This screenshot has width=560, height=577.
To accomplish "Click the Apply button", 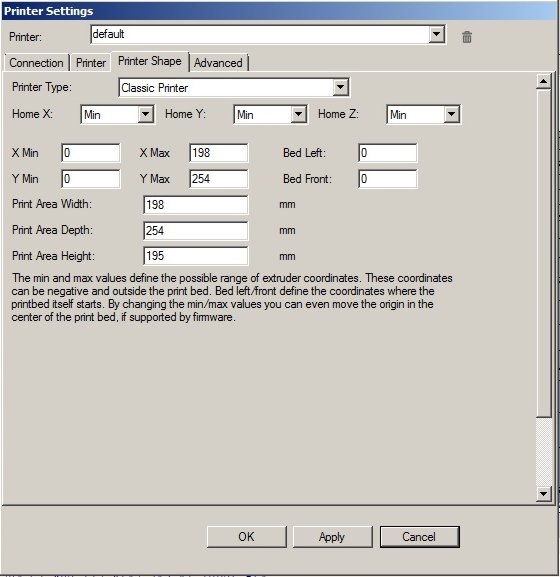I will coord(332,537).
